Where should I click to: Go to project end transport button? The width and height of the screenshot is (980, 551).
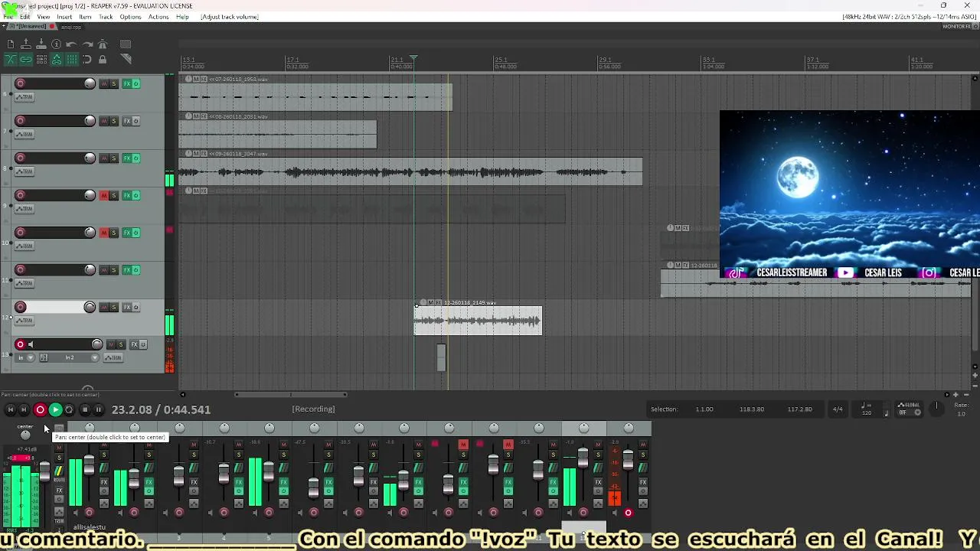[24, 410]
